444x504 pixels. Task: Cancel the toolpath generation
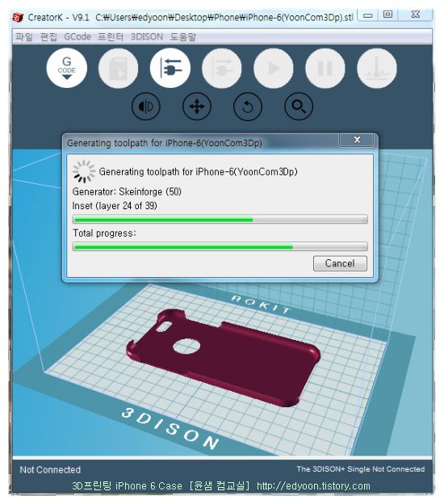(x=340, y=263)
